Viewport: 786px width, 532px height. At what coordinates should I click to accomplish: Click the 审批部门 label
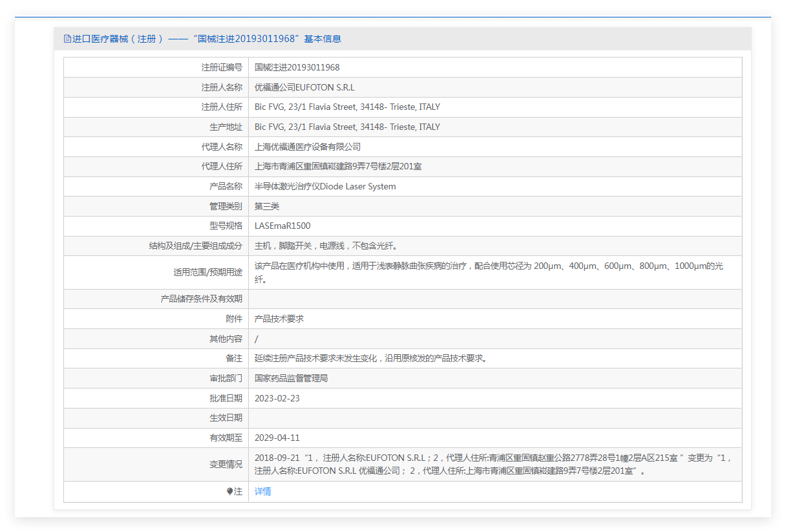tap(226, 379)
